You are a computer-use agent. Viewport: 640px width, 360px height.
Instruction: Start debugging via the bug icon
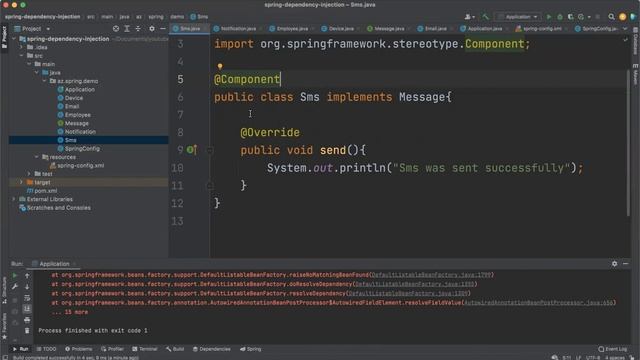click(560, 17)
